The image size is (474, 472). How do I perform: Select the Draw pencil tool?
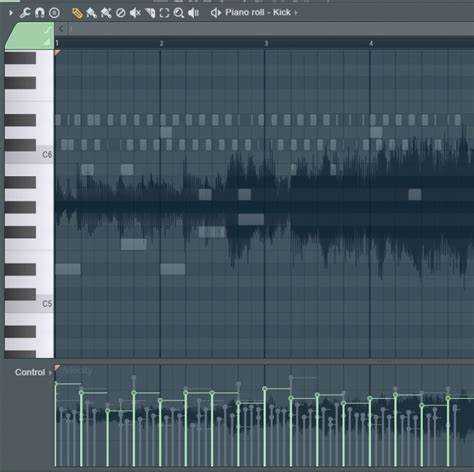pyautogui.click(x=77, y=13)
